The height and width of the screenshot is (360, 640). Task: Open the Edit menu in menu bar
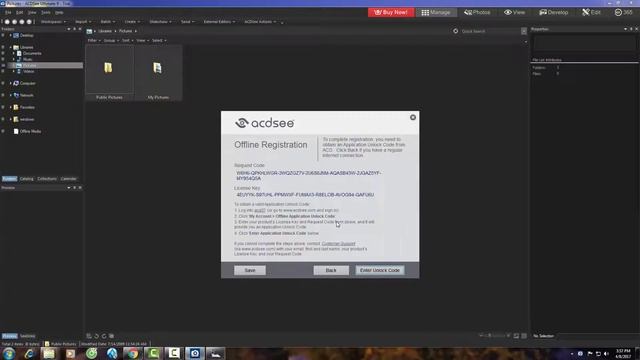point(19,13)
